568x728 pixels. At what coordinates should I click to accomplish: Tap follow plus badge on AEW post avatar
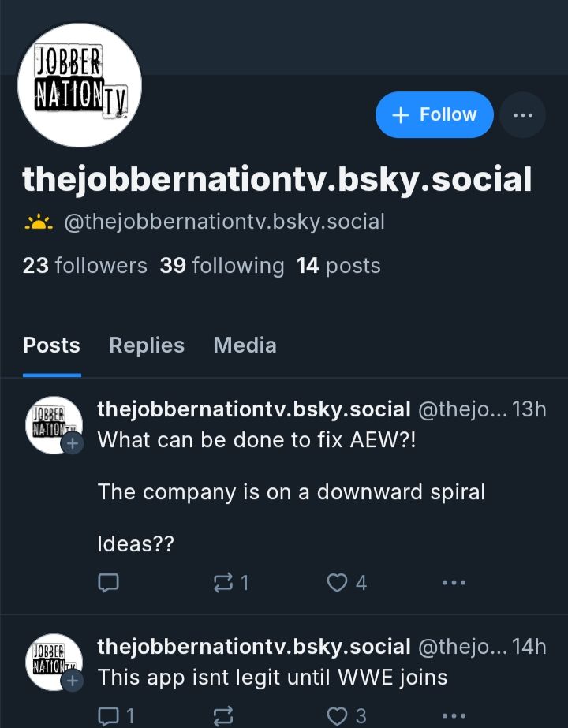pos(72,444)
